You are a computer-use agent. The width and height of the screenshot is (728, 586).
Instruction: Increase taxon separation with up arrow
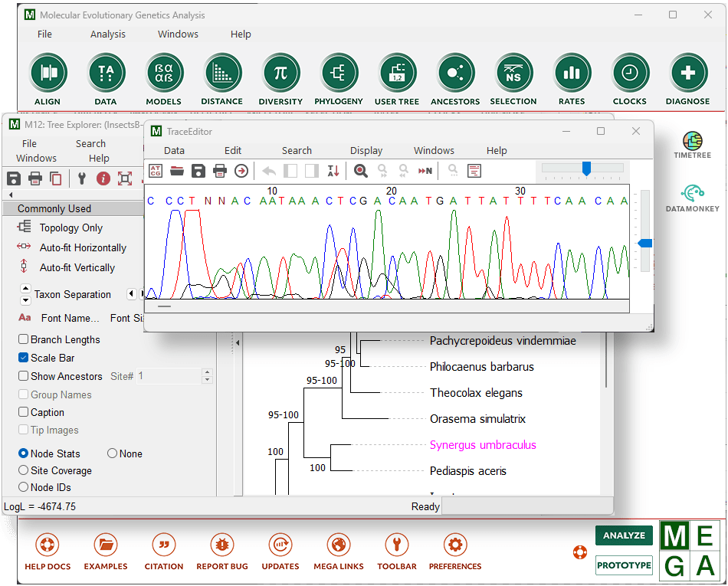pos(25,288)
